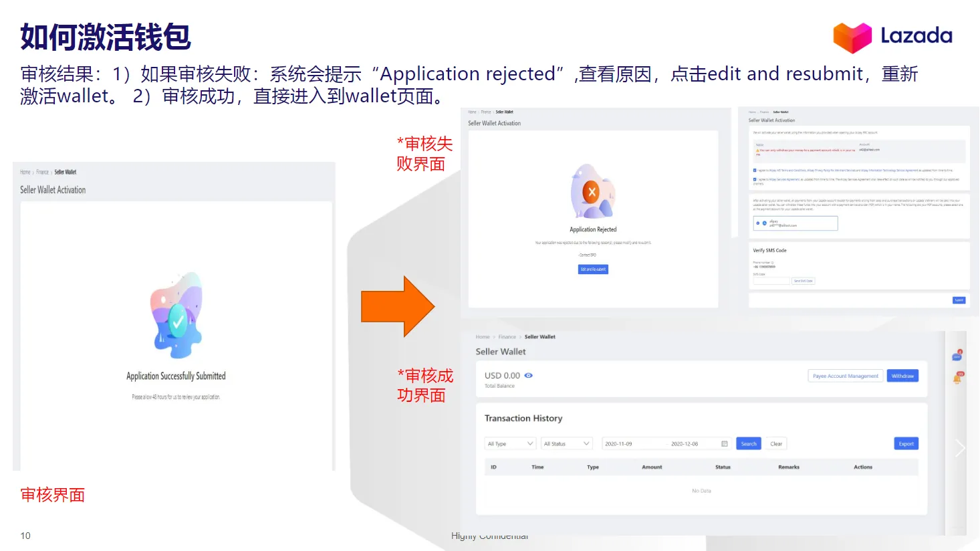Viewport: 980px width, 551px height.
Task: Click the SMS Code input field
Action: 771,281
